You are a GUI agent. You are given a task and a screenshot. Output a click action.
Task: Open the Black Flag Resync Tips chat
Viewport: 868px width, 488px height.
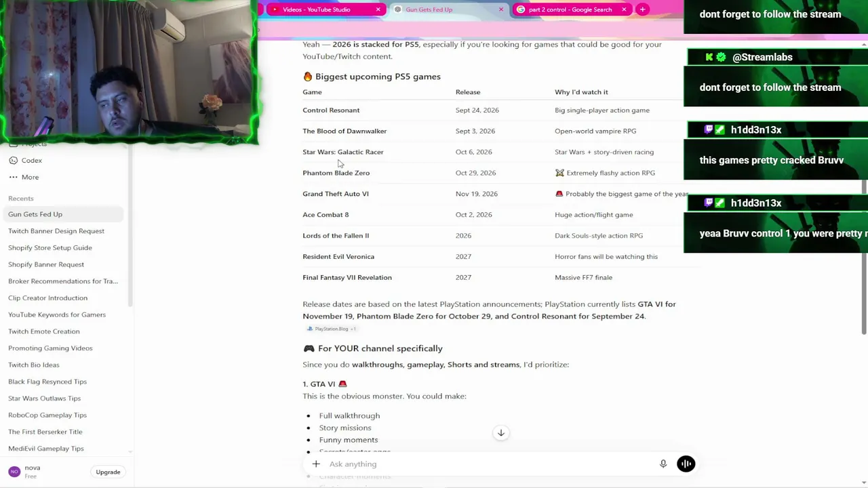(x=47, y=382)
